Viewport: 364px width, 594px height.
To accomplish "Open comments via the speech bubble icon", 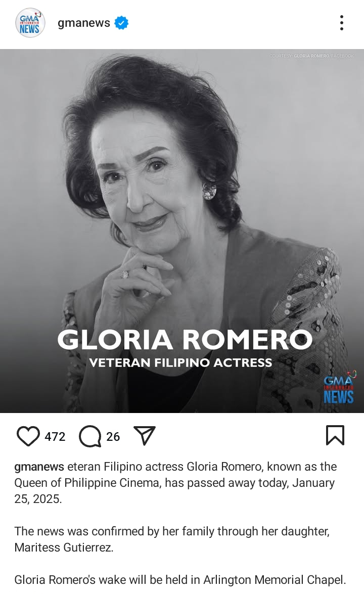I will 90,436.
